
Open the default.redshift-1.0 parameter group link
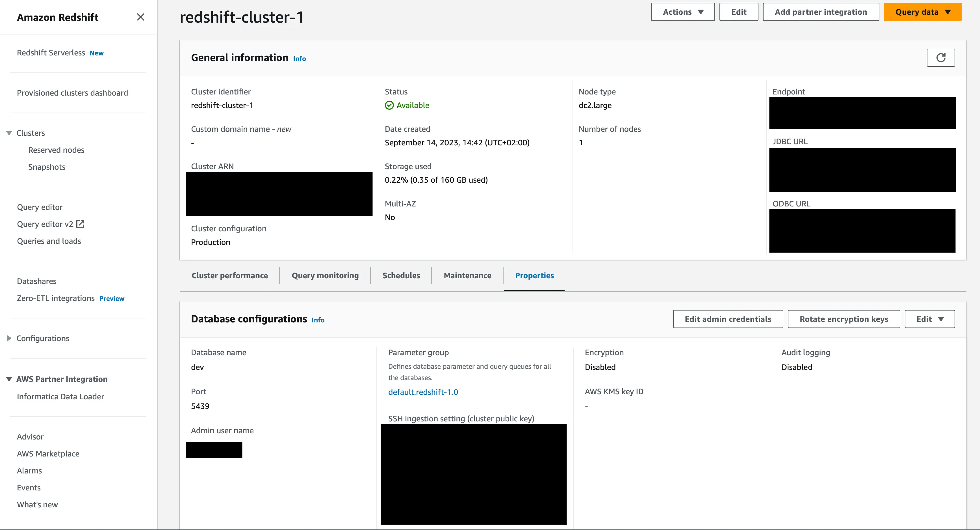coord(423,392)
